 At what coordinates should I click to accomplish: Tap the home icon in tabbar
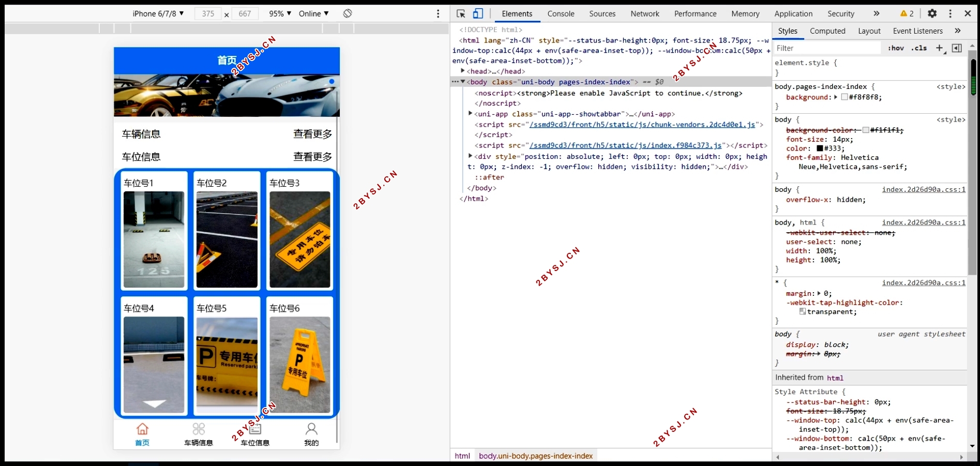pos(142,429)
